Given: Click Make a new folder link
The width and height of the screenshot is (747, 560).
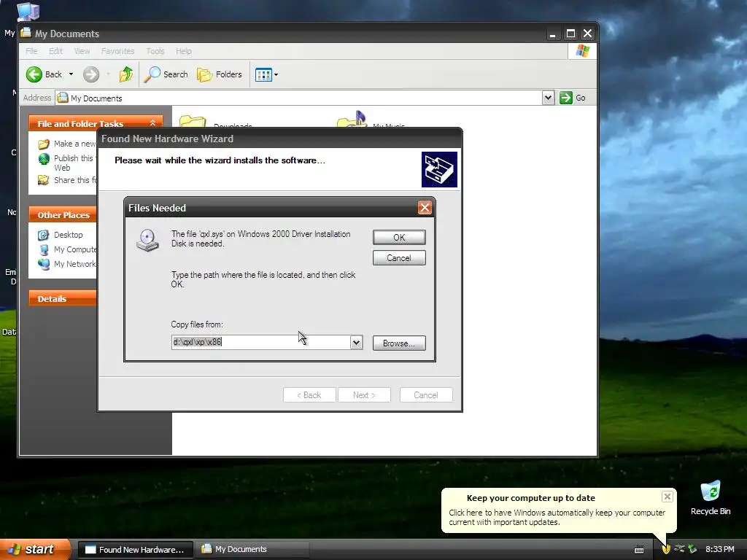Looking at the screenshot, I should click(x=74, y=144).
